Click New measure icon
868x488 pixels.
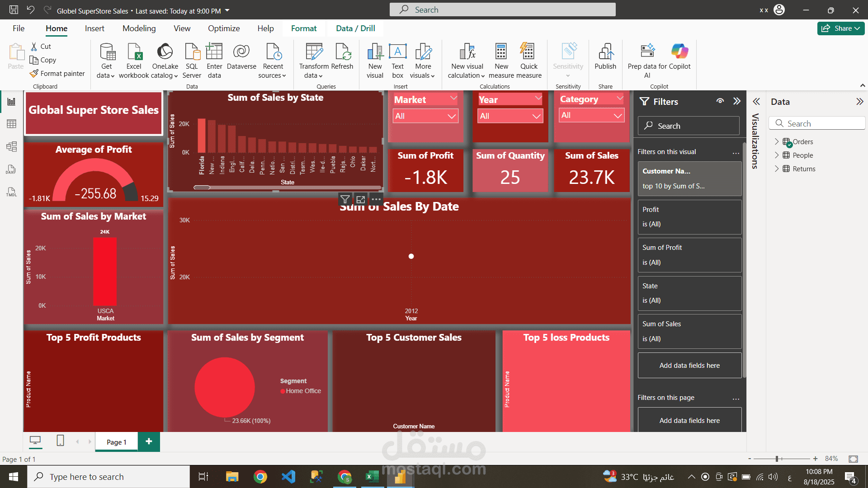(501, 61)
